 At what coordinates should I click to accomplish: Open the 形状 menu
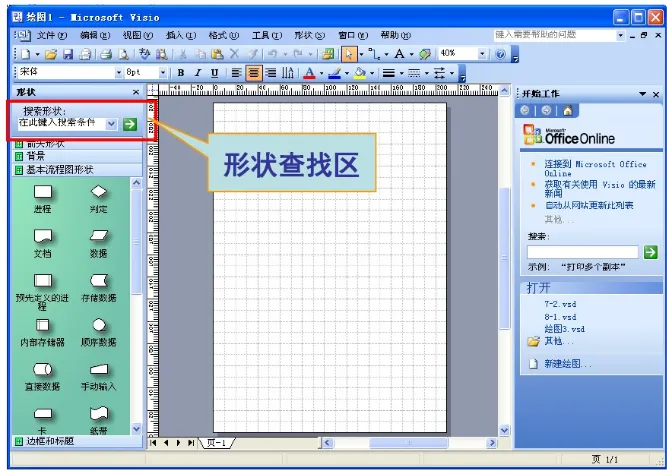(309, 35)
